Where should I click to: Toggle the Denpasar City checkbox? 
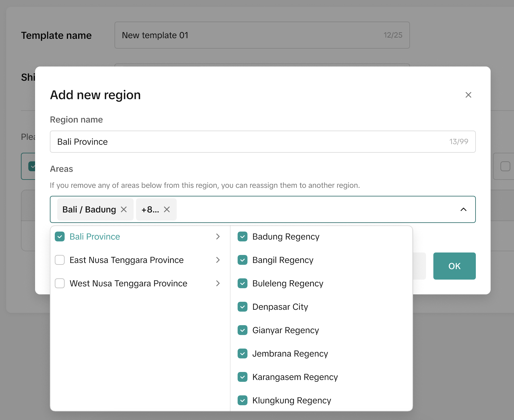point(243,307)
